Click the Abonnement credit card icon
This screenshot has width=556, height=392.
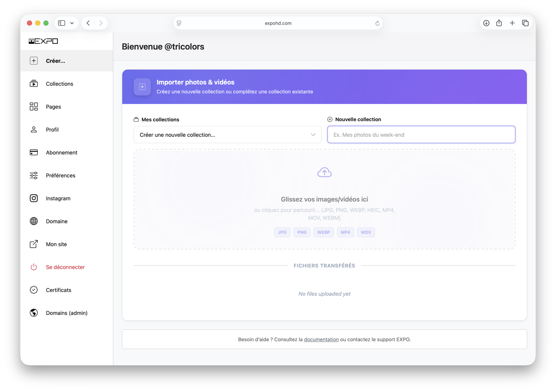34,153
